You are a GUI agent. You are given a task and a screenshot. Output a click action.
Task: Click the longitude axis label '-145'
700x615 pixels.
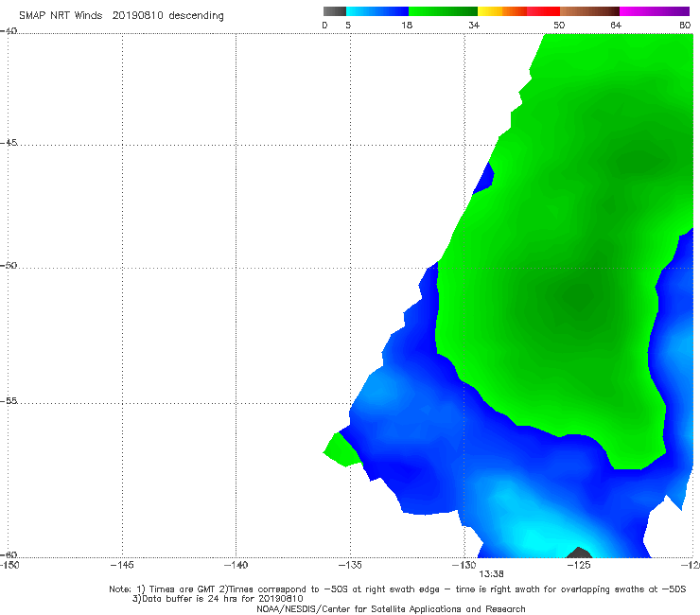click(x=122, y=565)
